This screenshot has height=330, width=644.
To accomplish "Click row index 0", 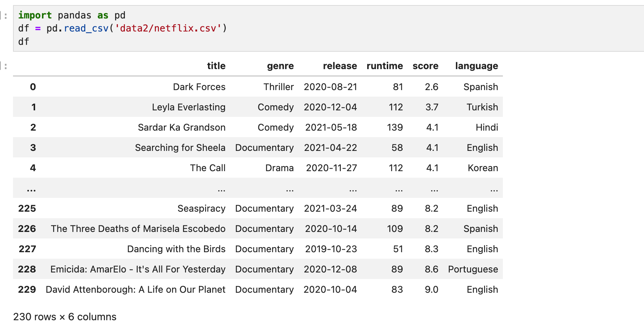I will (33, 87).
